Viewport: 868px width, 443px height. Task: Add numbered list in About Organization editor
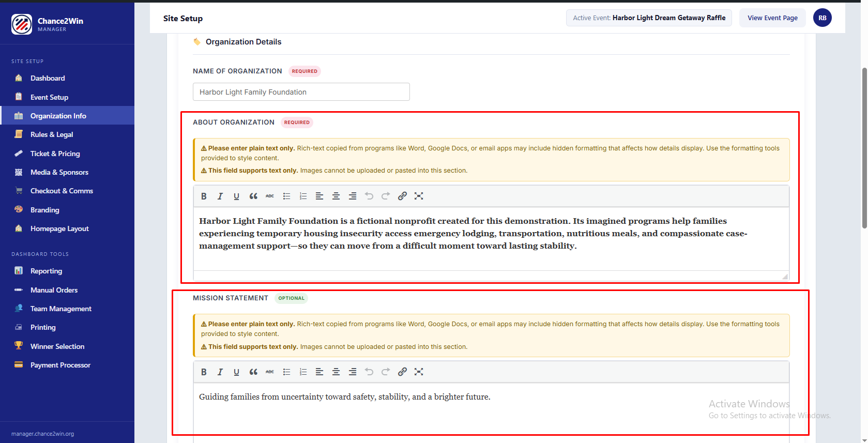click(x=303, y=196)
